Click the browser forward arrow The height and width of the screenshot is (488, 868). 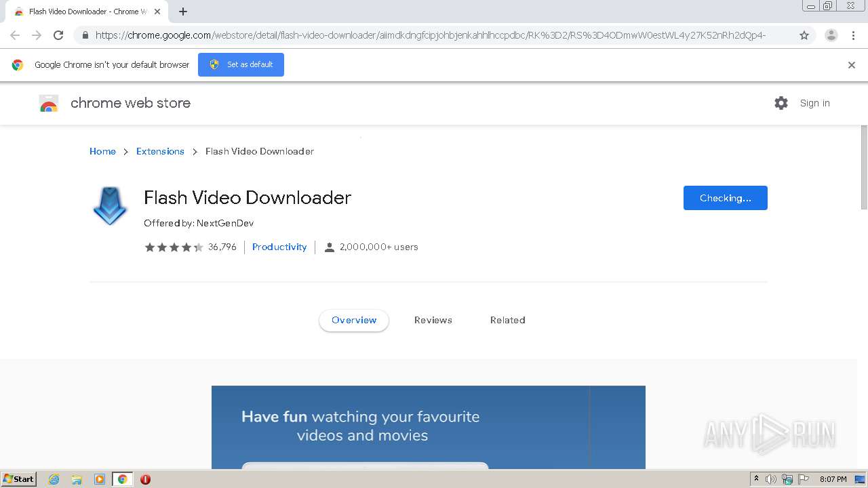[37, 35]
